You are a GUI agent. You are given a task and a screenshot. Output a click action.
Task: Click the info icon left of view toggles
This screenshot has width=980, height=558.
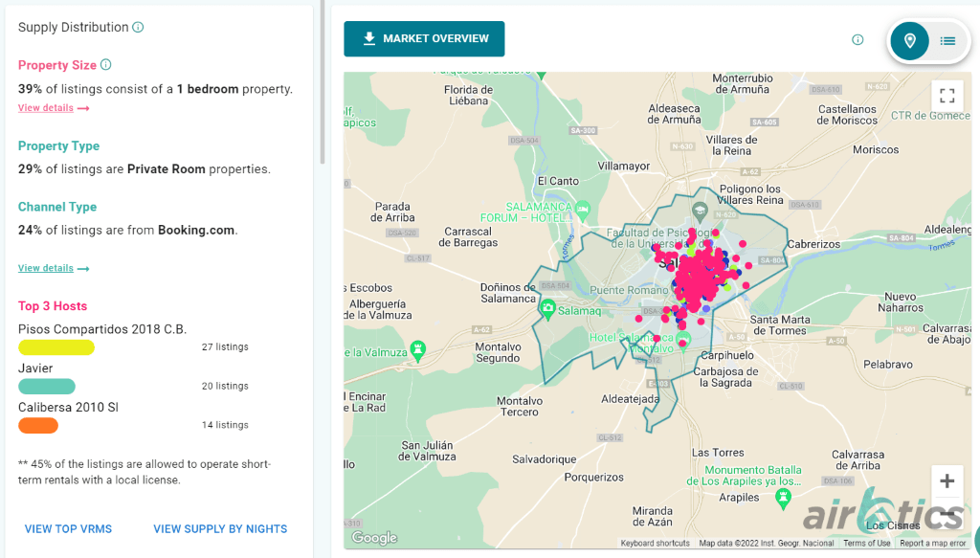857,40
